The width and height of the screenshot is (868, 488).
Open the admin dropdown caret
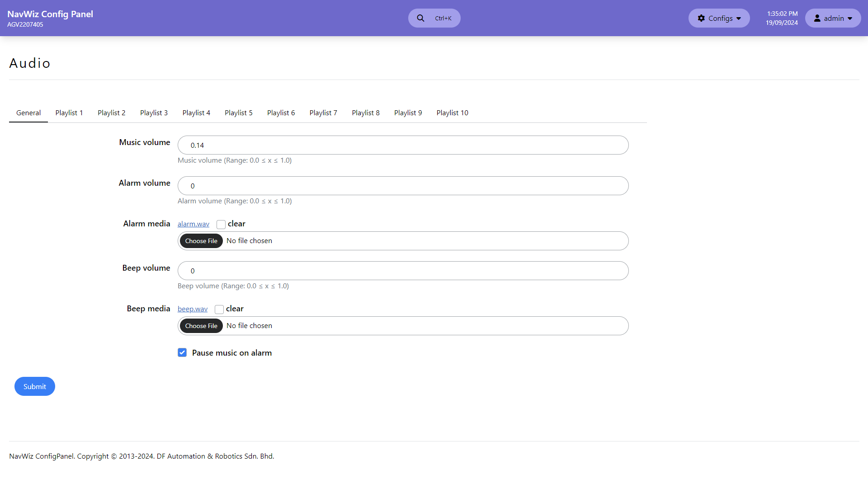click(x=850, y=19)
